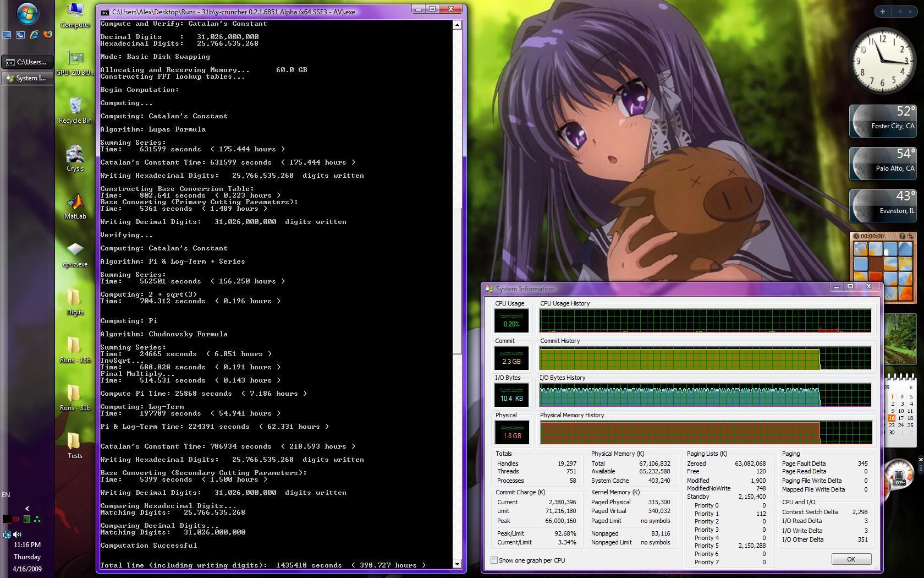The width and height of the screenshot is (924, 578).
Task: Switch to the C:\Users console taskbar button
Action: (x=28, y=62)
